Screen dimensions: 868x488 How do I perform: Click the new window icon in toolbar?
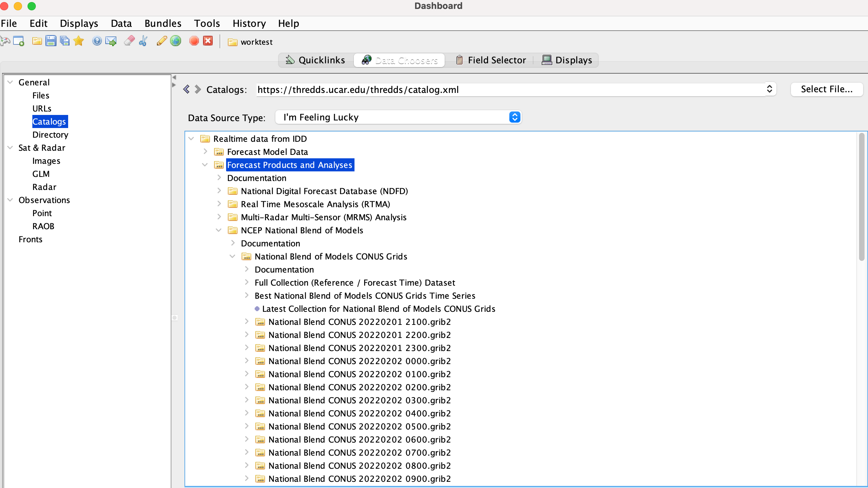click(19, 41)
